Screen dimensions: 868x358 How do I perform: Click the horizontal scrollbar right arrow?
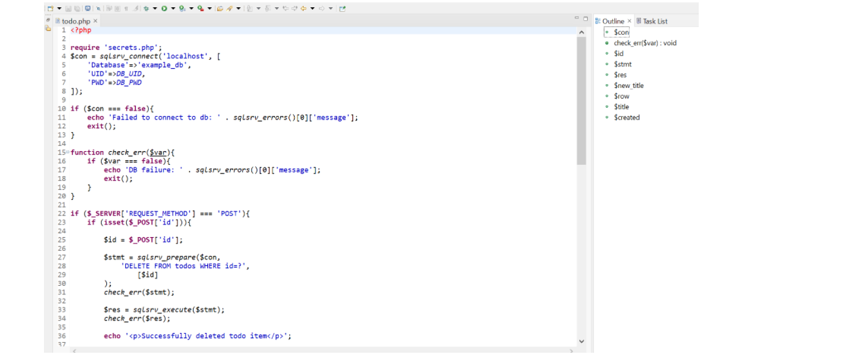tap(572, 351)
